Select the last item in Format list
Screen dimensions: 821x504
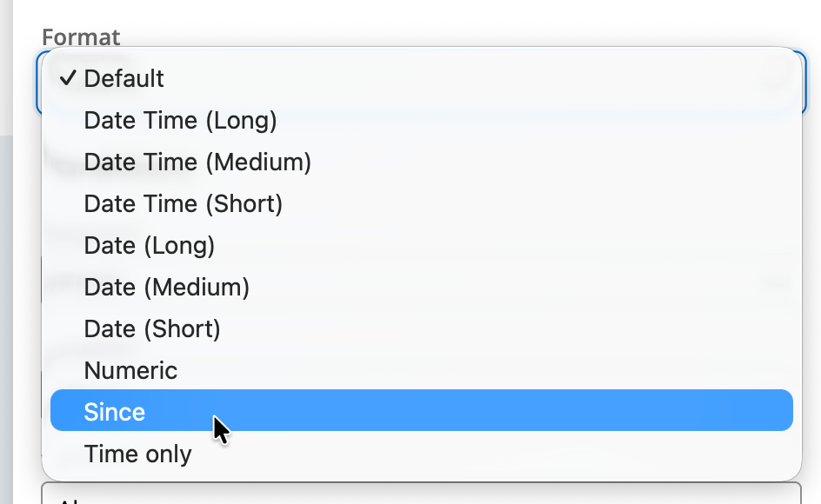tap(137, 454)
